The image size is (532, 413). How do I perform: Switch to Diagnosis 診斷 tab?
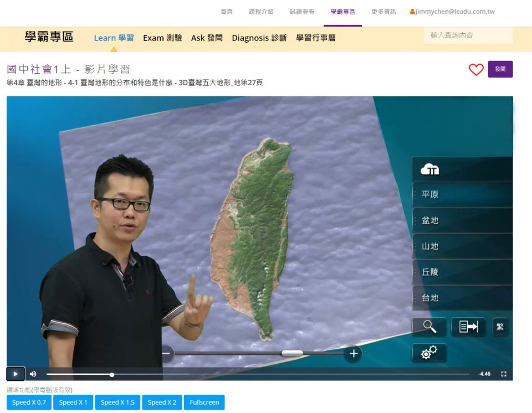point(259,38)
